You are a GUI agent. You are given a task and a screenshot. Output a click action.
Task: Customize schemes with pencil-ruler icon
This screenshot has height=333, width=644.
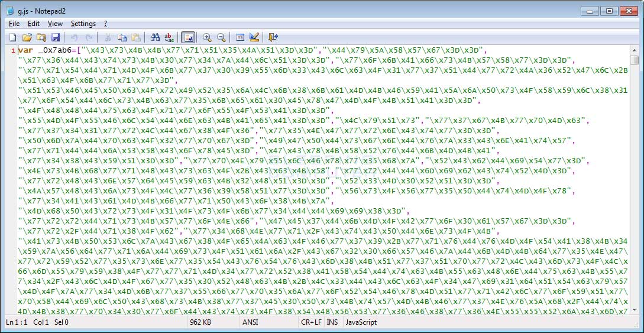254,37
